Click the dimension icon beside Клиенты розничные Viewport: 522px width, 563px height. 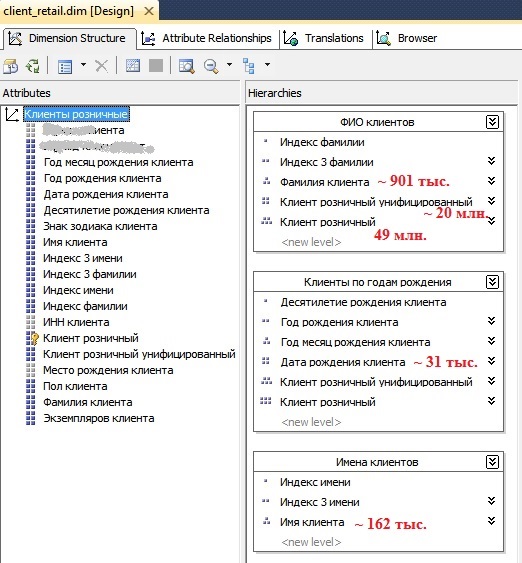pos(12,115)
